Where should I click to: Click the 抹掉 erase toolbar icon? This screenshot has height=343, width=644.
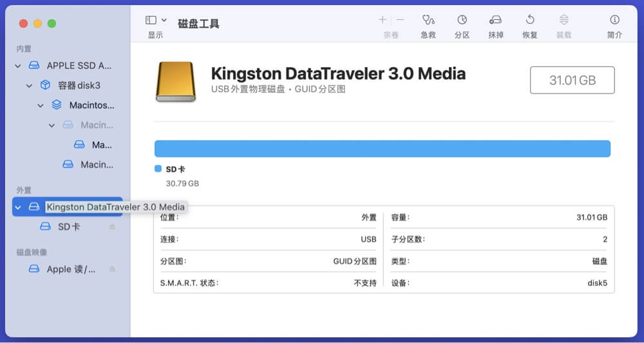(x=495, y=19)
